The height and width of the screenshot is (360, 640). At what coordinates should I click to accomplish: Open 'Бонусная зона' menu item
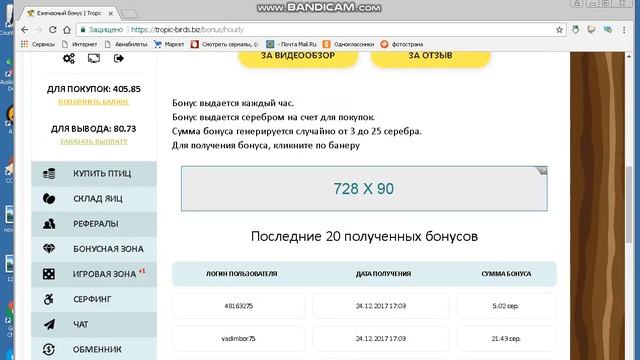(x=94, y=249)
